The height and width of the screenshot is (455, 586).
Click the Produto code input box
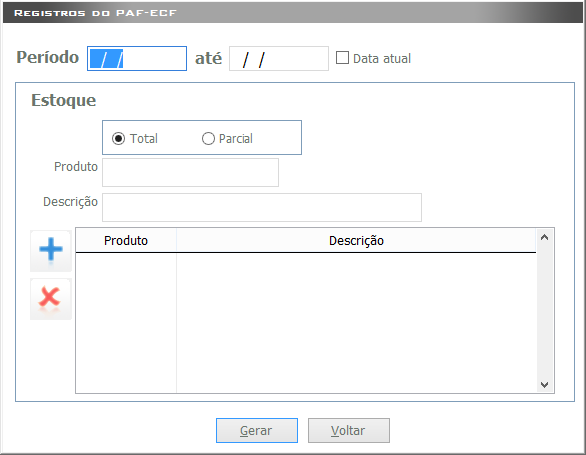[190, 172]
